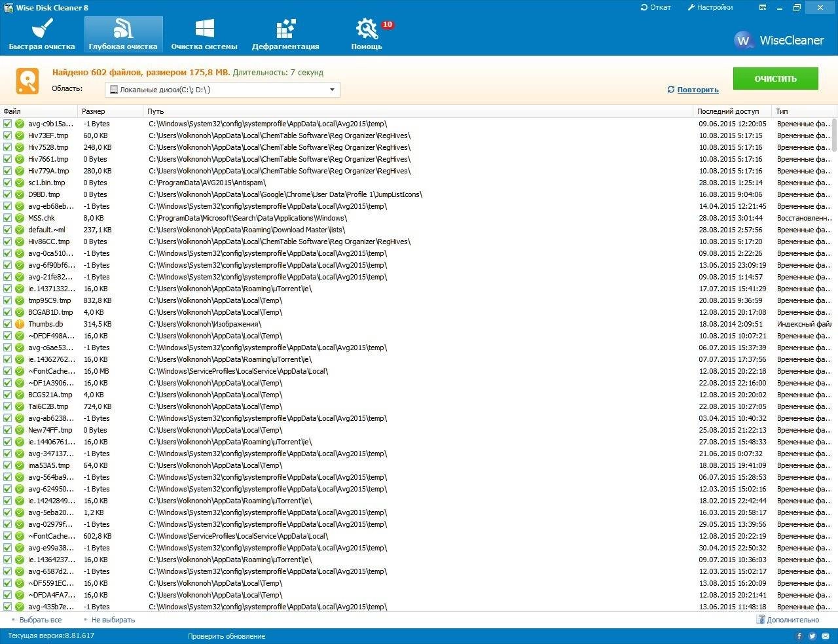Image resolution: width=838 pixels, height=644 pixels.
Task: Uncheck the Thumbs.db checkbox
Action: point(8,324)
